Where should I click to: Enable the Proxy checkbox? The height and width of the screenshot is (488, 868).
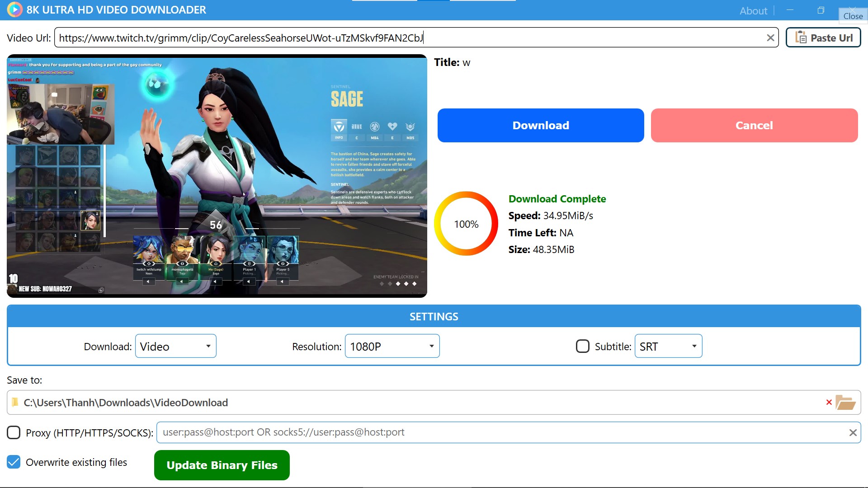[x=14, y=432]
